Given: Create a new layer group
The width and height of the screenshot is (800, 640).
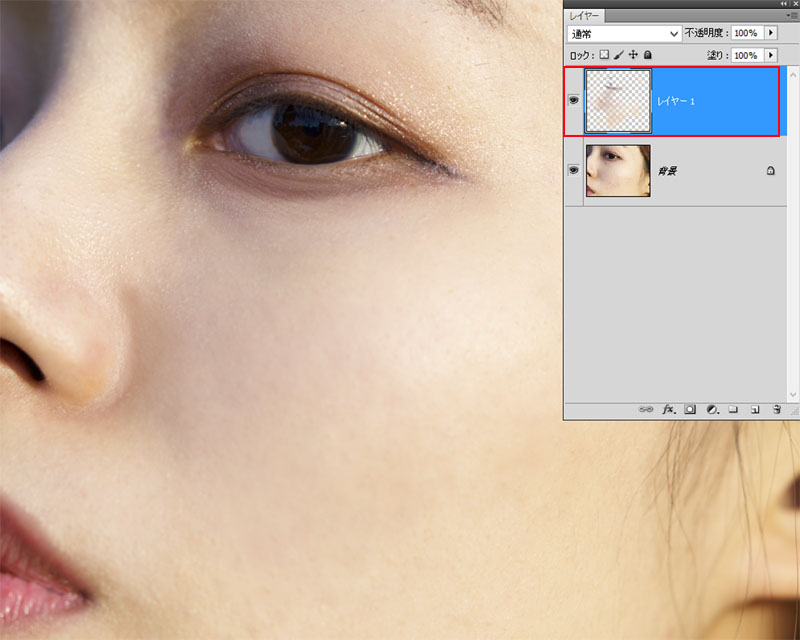Looking at the screenshot, I should click(733, 409).
